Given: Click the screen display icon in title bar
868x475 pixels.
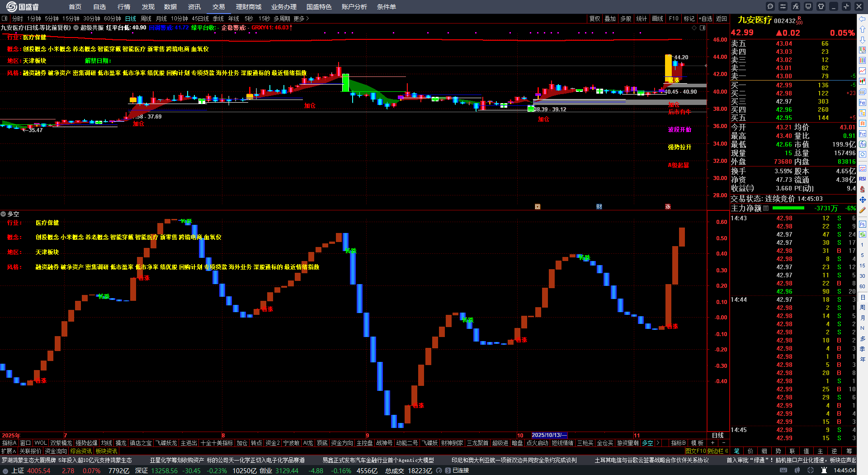Looking at the screenshot, I should tap(808, 6).
